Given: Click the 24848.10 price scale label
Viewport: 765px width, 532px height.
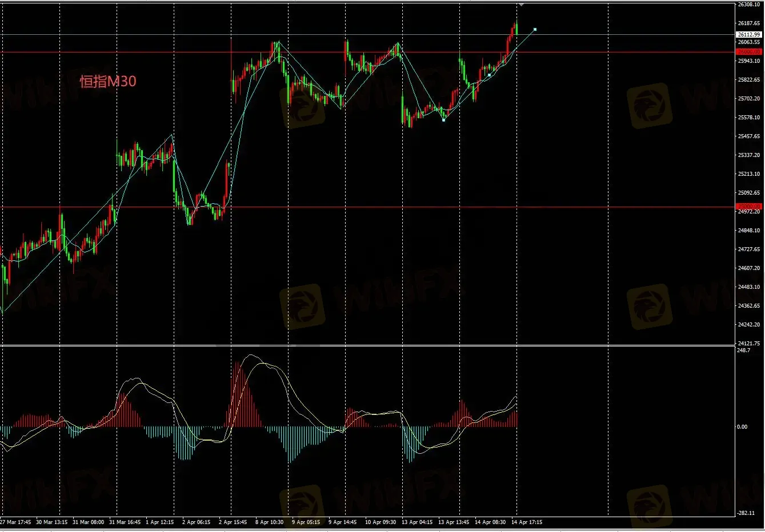Looking at the screenshot, I should pos(749,231).
